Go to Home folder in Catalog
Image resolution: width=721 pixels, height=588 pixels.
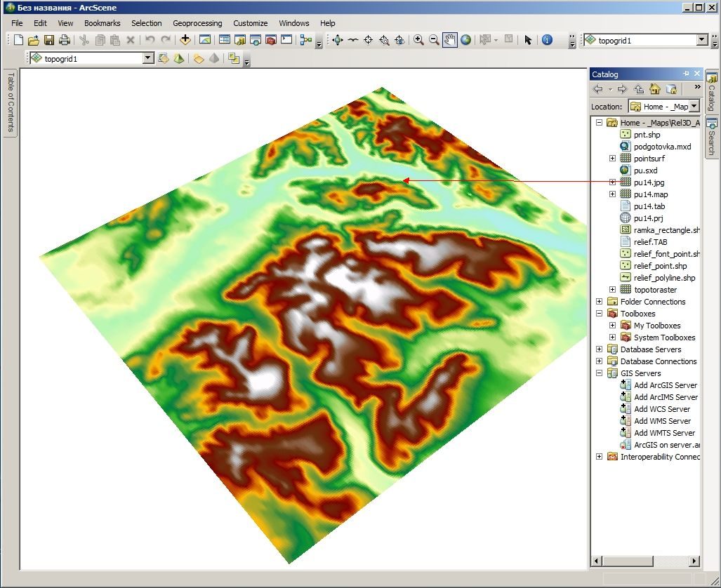[x=654, y=88]
